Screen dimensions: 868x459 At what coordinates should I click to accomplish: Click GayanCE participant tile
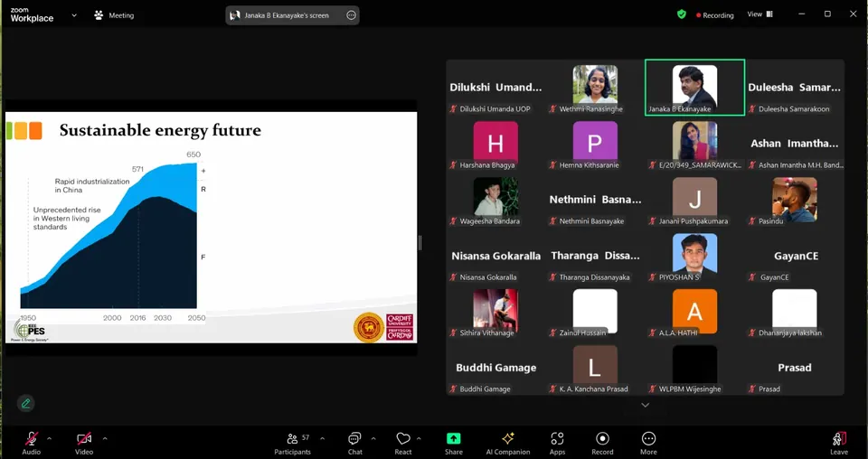point(795,256)
